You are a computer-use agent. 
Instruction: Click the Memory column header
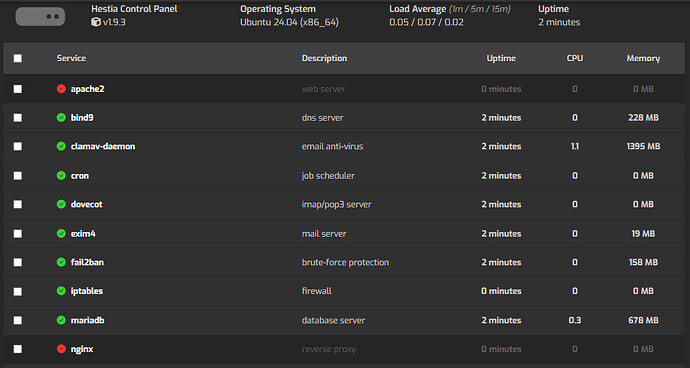click(x=643, y=58)
